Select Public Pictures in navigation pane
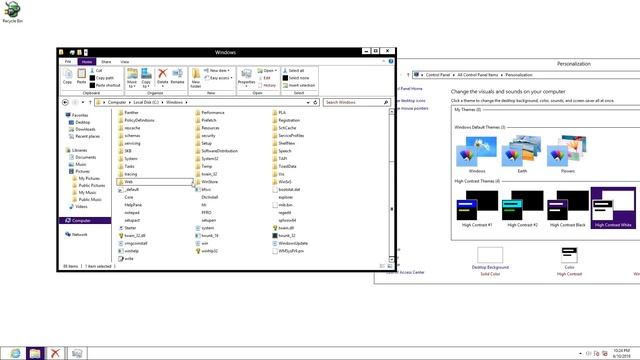The height and width of the screenshot is (360, 640). click(89, 185)
